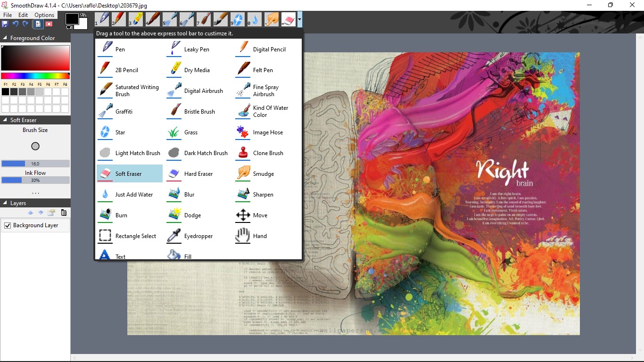Select Pen in the tool list
This screenshot has height=362, width=644.
[129, 49]
